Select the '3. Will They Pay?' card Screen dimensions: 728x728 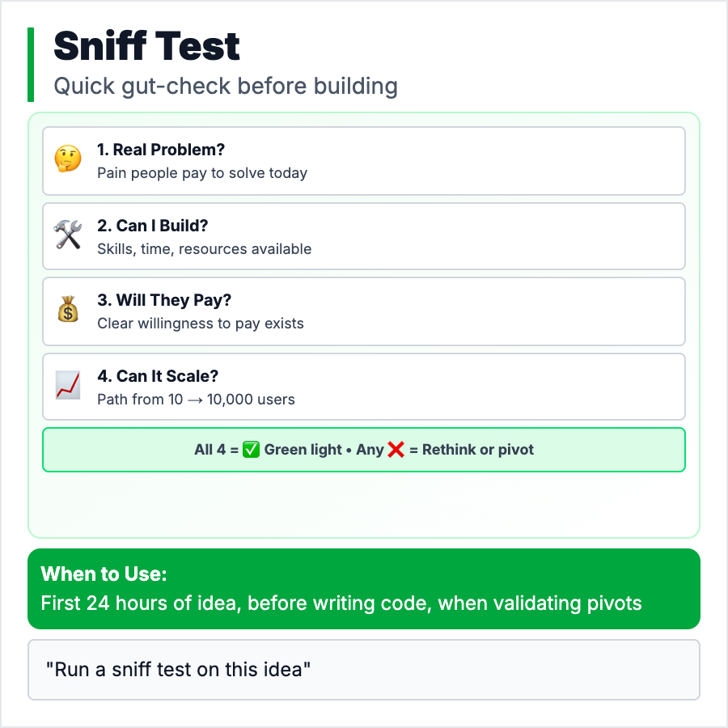click(x=364, y=311)
